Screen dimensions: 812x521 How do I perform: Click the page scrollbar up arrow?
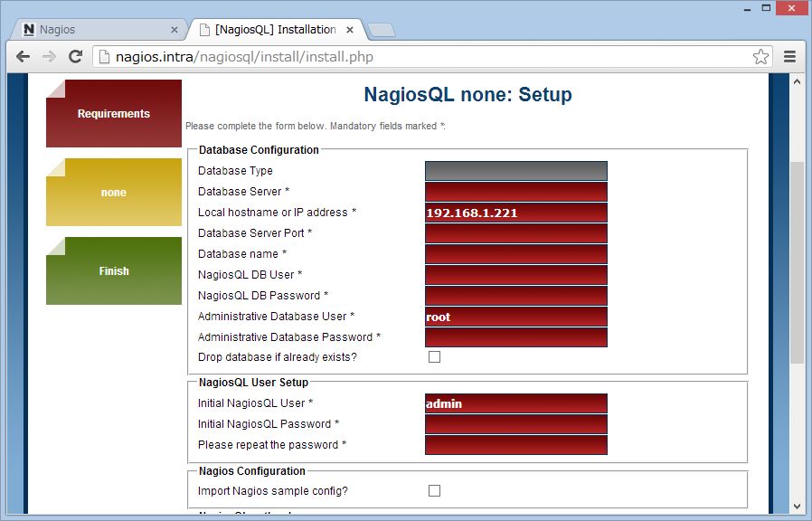tap(797, 81)
